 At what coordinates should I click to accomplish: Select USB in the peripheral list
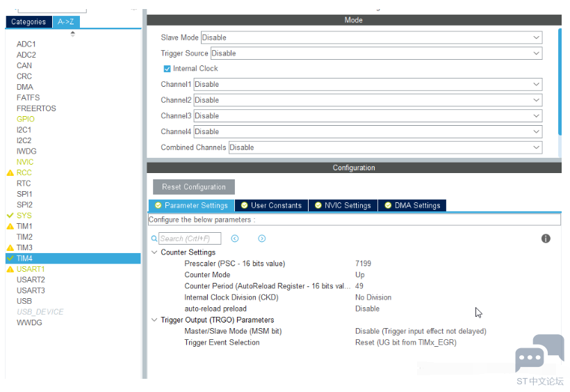point(24,302)
